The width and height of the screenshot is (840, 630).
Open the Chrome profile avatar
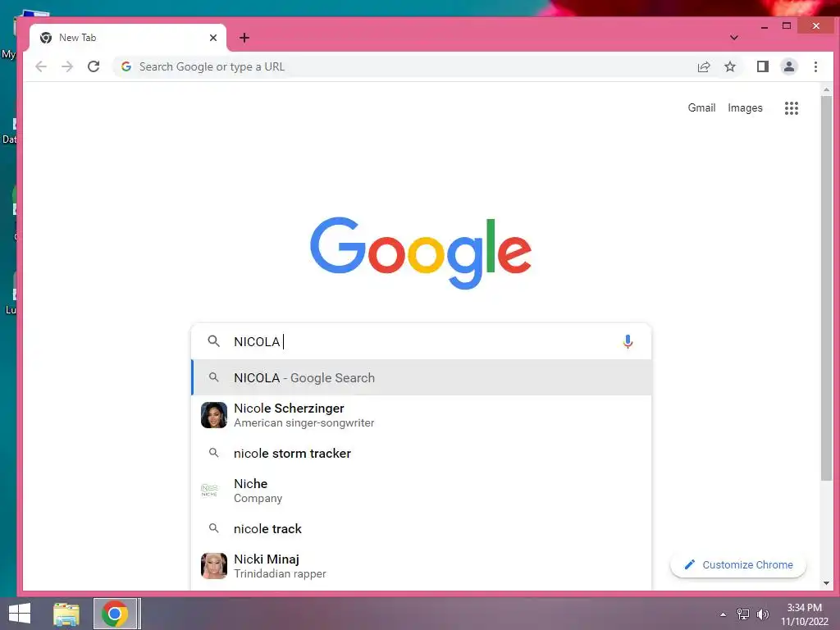[x=788, y=66]
